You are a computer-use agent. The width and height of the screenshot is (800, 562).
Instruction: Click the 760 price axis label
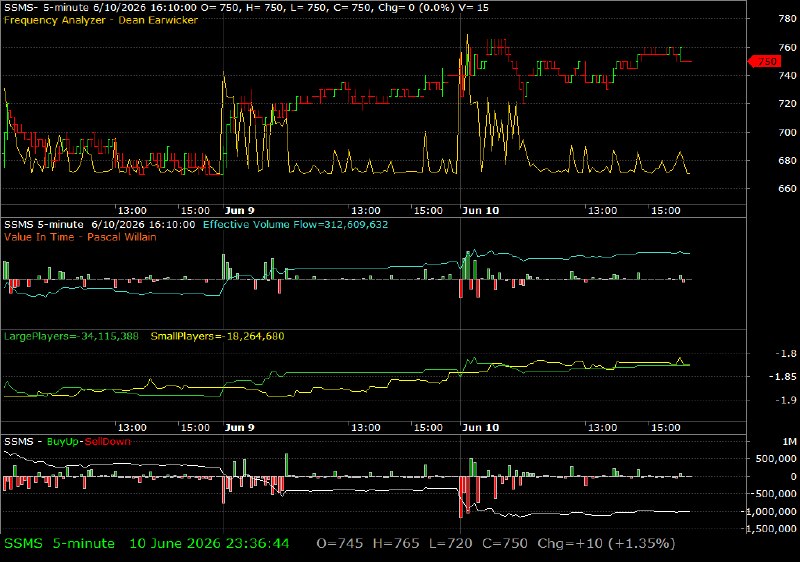787,47
